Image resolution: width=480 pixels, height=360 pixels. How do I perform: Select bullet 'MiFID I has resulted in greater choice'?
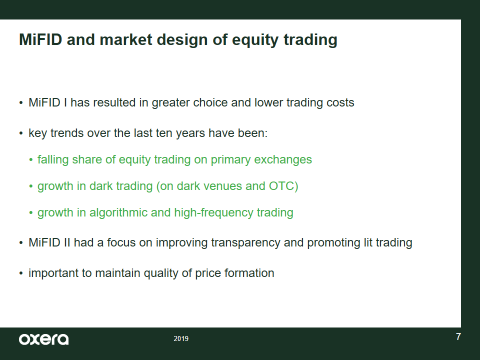(x=191, y=102)
